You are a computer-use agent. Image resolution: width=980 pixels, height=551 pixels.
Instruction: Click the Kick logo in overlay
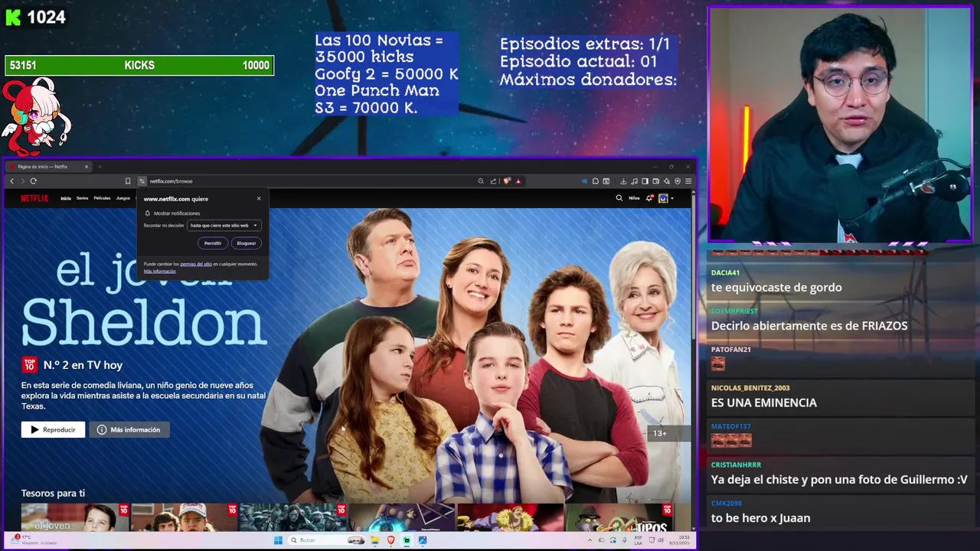pos(13,17)
